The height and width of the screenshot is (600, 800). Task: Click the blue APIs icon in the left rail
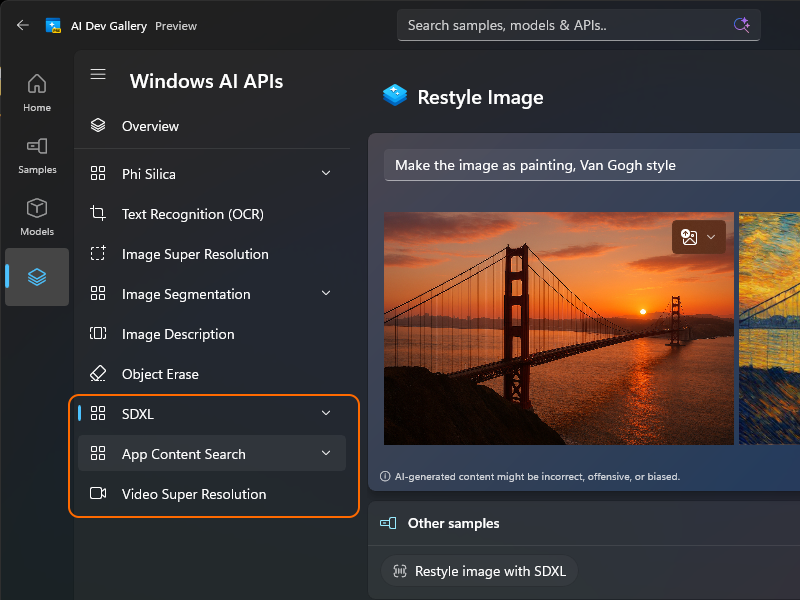click(37, 277)
